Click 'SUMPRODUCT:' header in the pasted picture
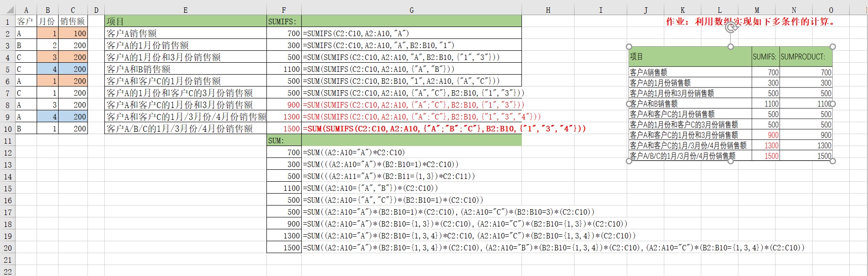 click(x=803, y=57)
